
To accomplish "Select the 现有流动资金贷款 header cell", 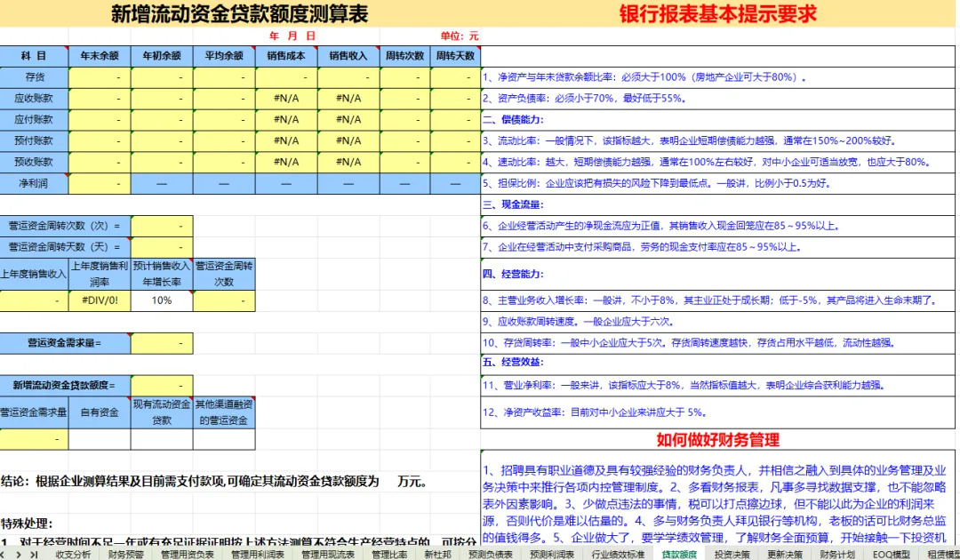I will pyautogui.click(x=162, y=412).
